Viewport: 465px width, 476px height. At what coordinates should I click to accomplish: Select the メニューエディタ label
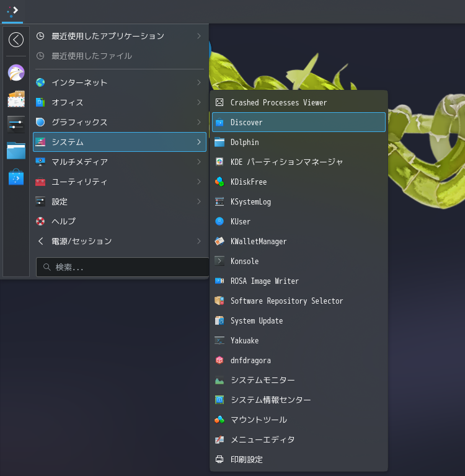pos(263,439)
